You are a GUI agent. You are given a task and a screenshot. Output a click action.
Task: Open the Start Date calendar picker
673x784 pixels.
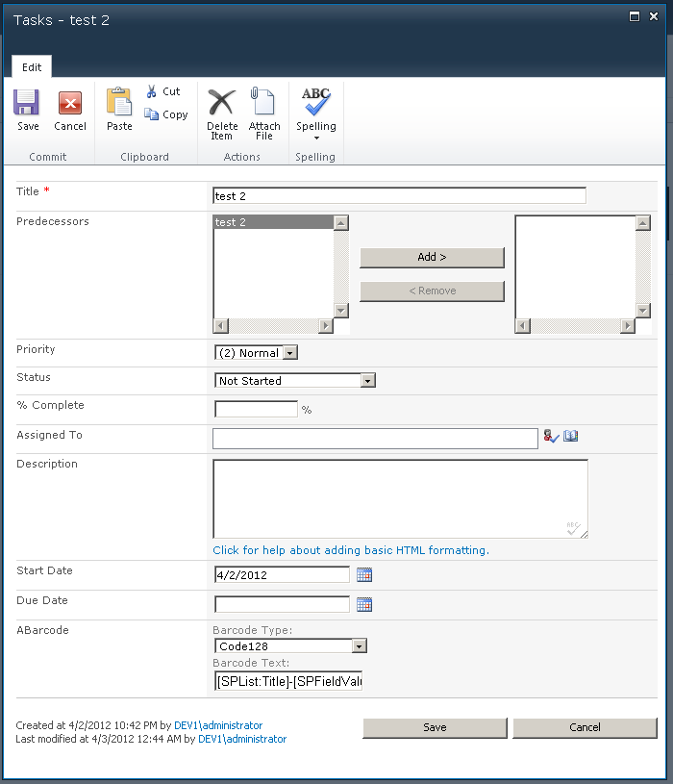tap(364, 575)
